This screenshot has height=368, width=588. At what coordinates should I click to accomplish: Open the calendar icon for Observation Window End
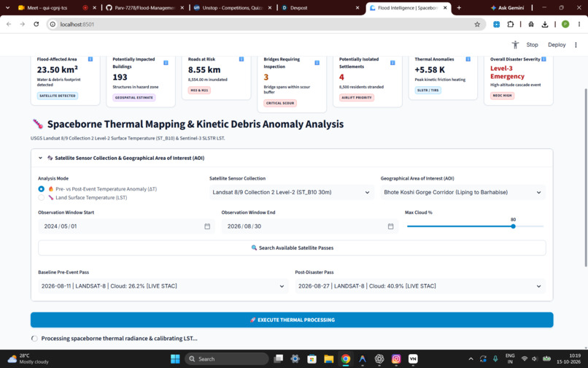(x=390, y=226)
